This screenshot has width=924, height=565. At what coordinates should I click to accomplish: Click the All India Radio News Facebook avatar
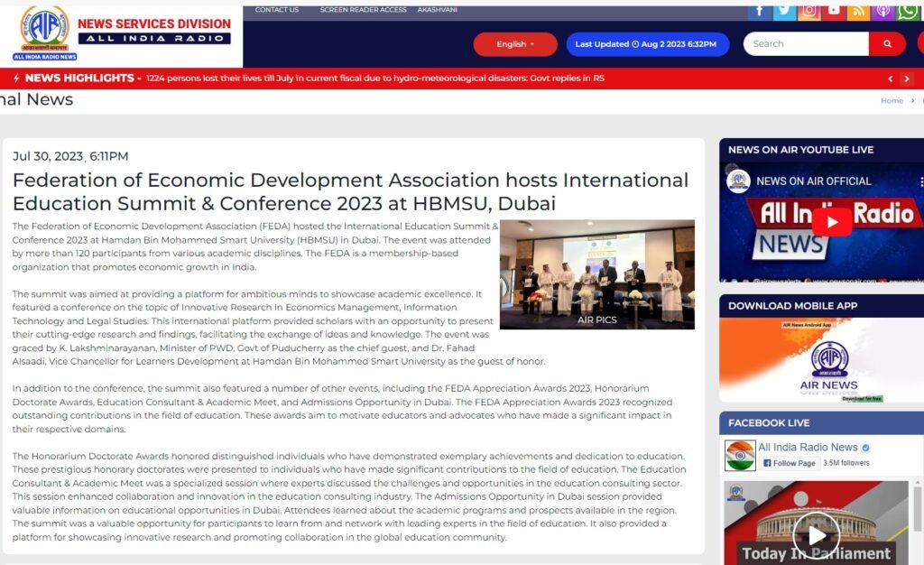click(x=740, y=455)
